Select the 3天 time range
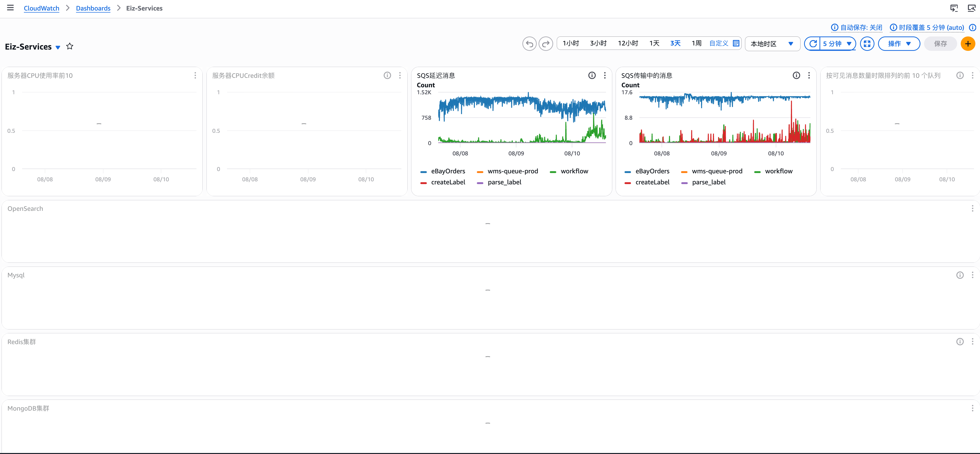Screen dimensions: 980x454 coord(675,43)
